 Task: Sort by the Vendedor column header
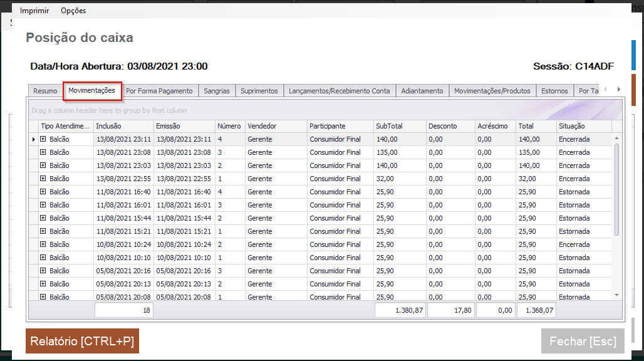(276, 126)
